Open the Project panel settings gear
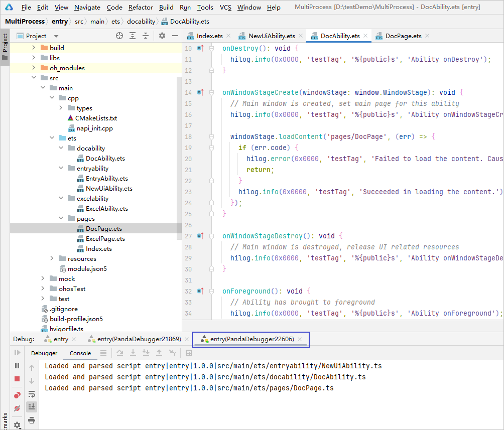This screenshot has height=430, width=504. (x=162, y=36)
